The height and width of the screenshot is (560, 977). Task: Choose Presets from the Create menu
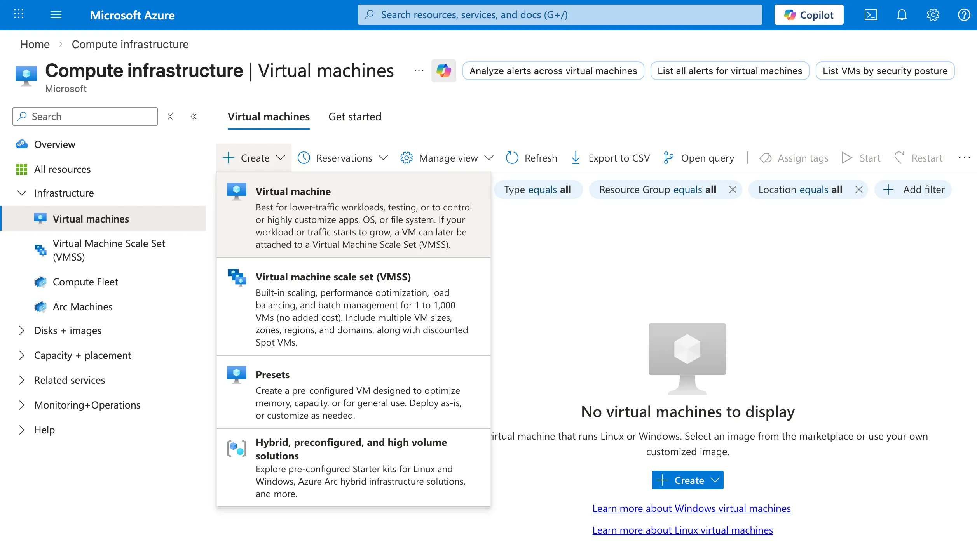[x=272, y=374]
